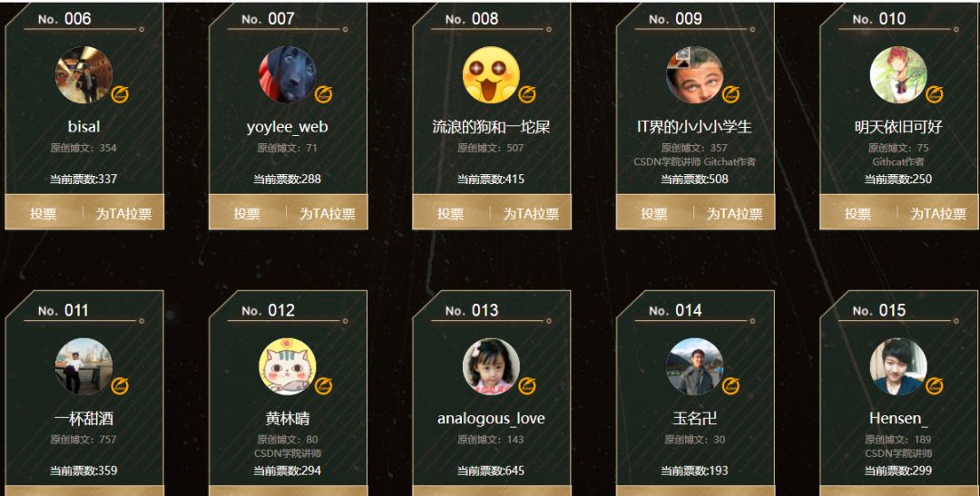This screenshot has height=496, width=980.
Task: Cast a vote for 流浪的狗和一坨屎
Action: click(x=451, y=214)
